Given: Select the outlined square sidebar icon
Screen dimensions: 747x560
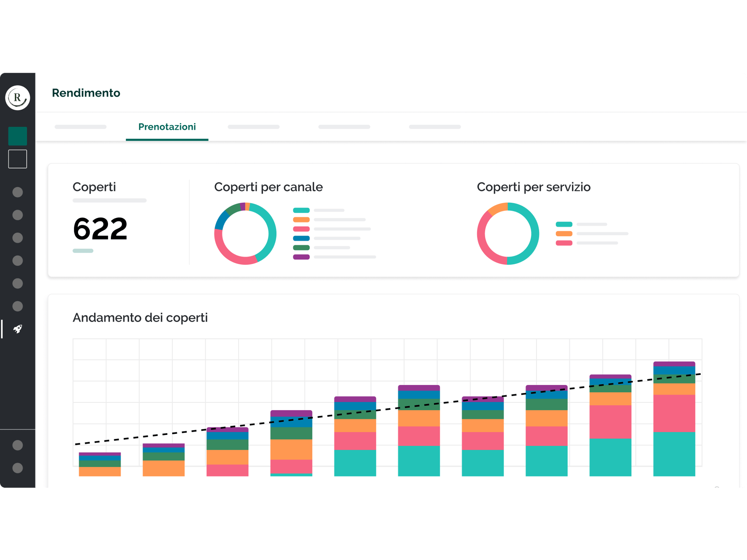Looking at the screenshot, I should click(18, 159).
